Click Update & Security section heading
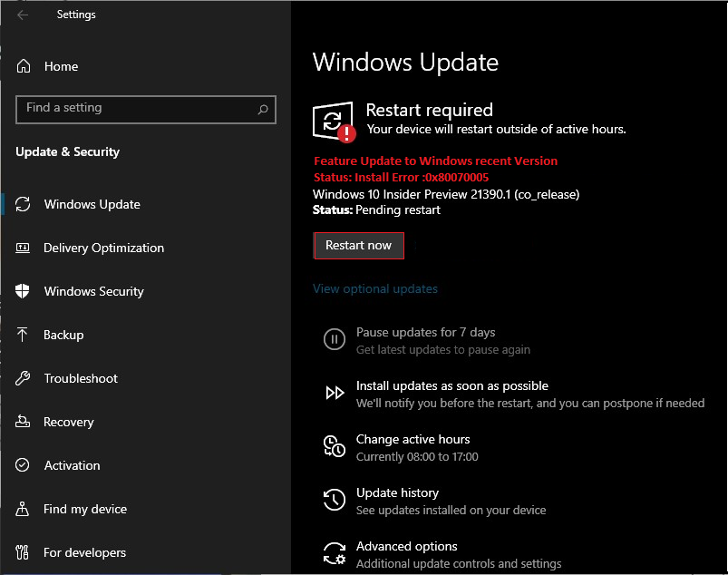This screenshot has height=575, width=728. point(68,151)
